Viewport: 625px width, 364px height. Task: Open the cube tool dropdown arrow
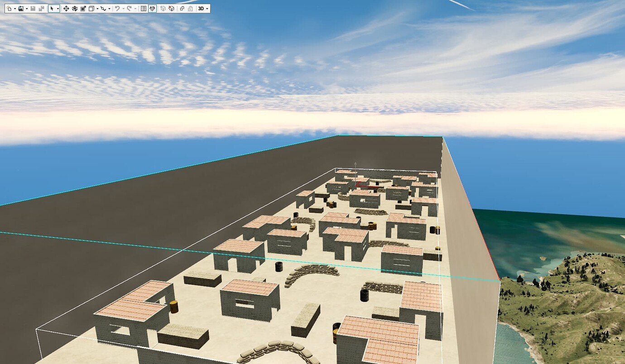tap(97, 9)
